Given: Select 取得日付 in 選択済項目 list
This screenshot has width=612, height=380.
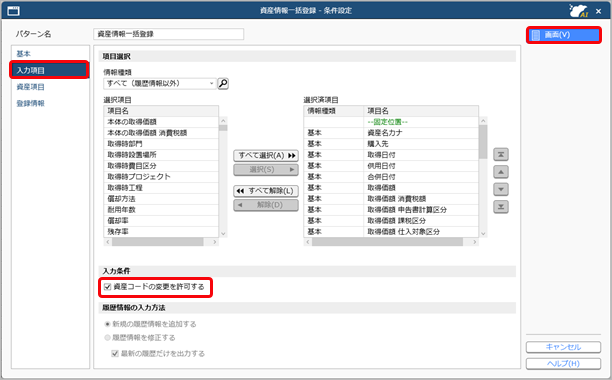Looking at the screenshot, I should tap(391, 154).
